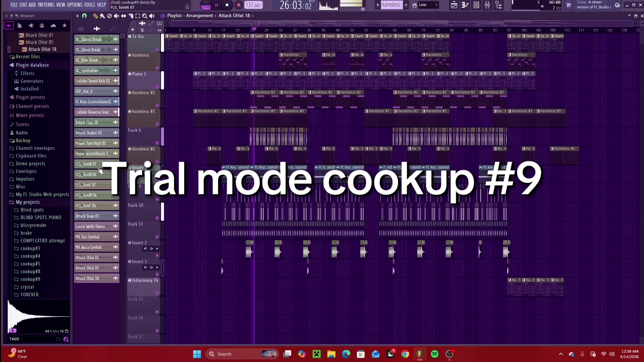
Task: Select Laurie Webb Dance in clip picker
Action: pos(97,227)
